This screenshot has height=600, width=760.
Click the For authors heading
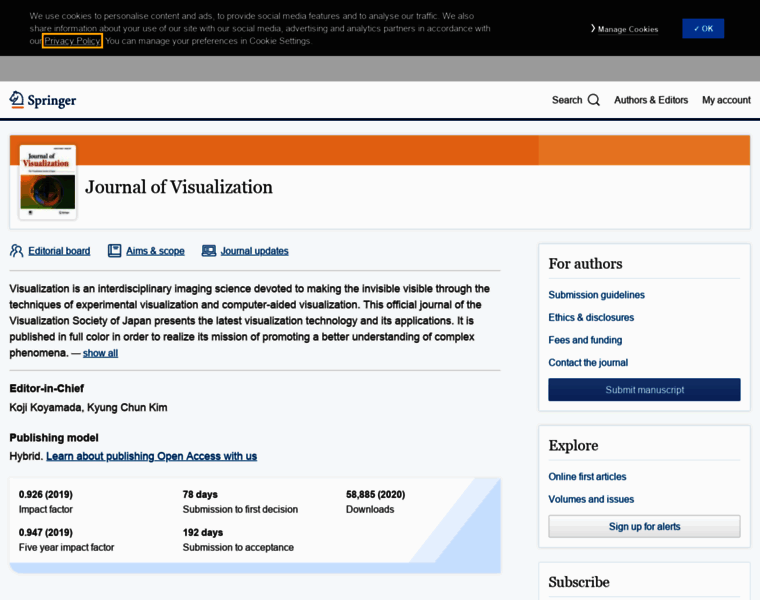pos(585,264)
